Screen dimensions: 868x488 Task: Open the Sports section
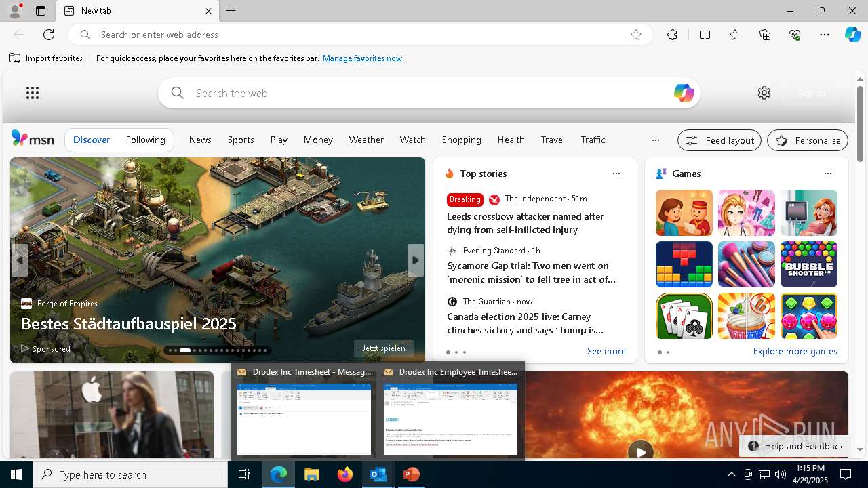(x=241, y=140)
